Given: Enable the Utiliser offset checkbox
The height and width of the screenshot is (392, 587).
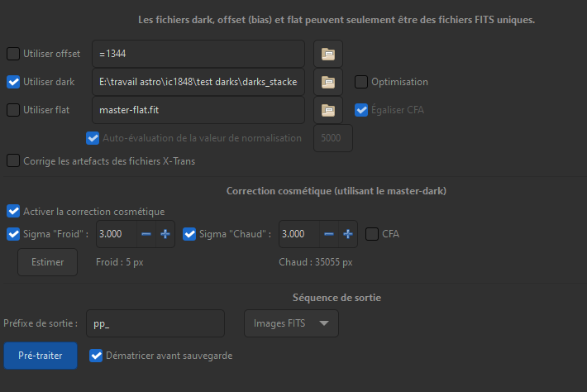Looking at the screenshot, I should coord(13,55).
